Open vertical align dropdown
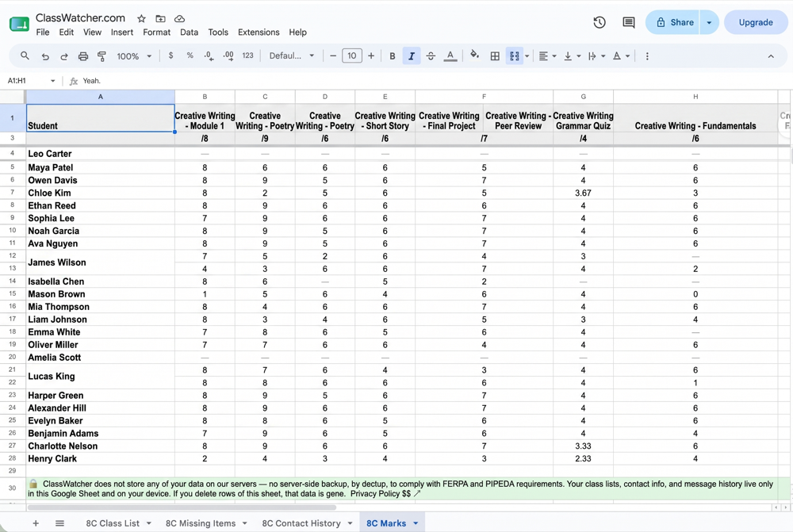Image resolution: width=793 pixels, height=532 pixels. pyautogui.click(x=572, y=56)
